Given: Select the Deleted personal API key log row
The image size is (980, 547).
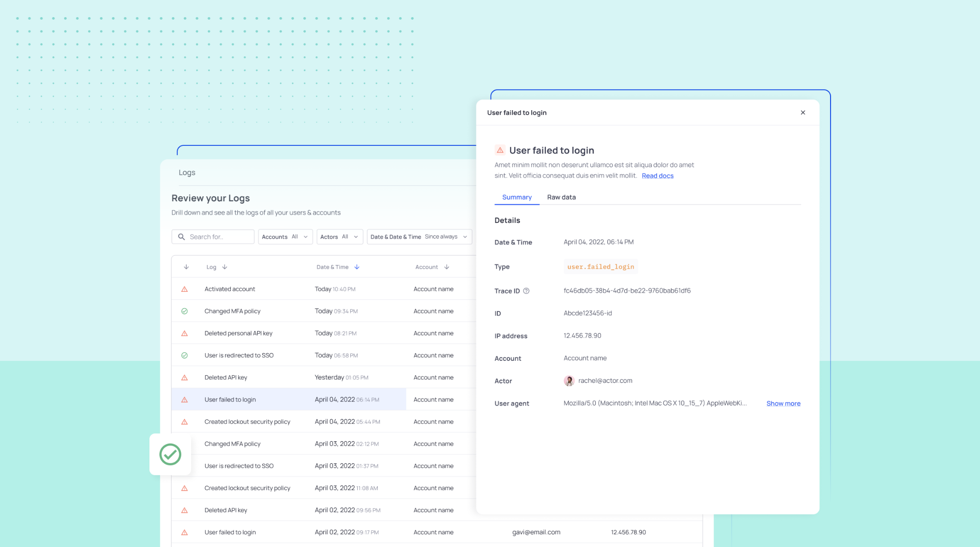Looking at the screenshot, I should coord(323,333).
